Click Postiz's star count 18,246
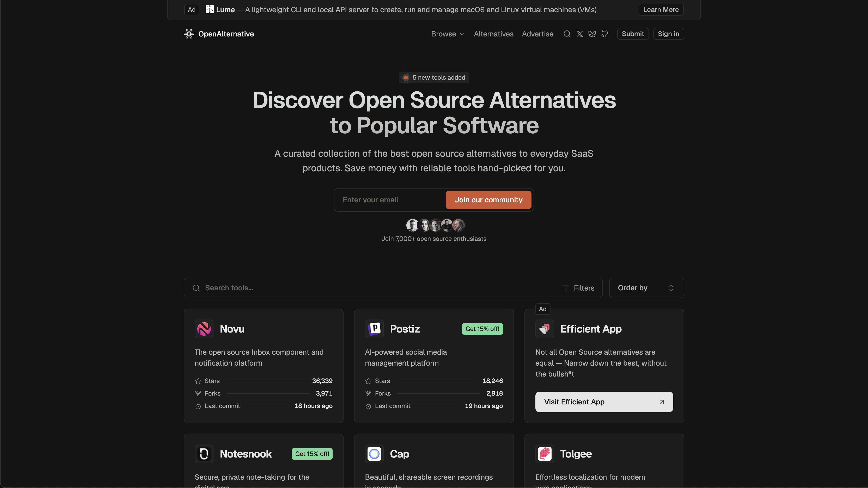Image resolution: width=868 pixels, height=488 pixels. pos(493,381)
